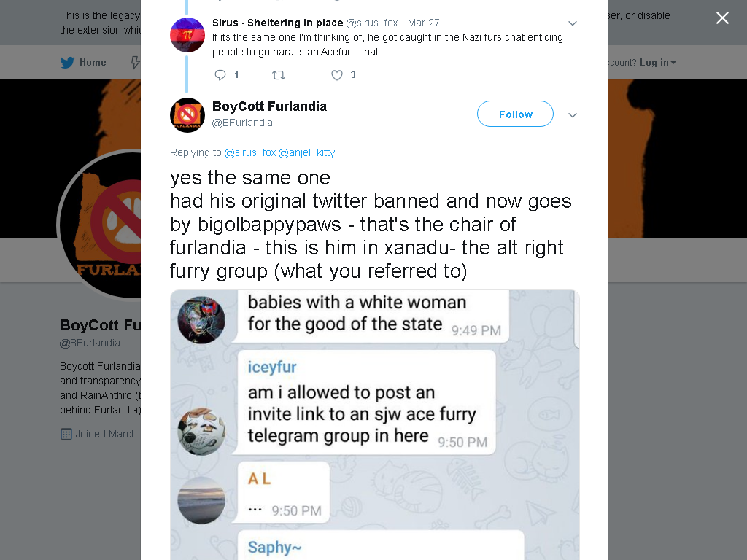
Task: Click the Twitter bird Home icon
Action: click(68, 63)
